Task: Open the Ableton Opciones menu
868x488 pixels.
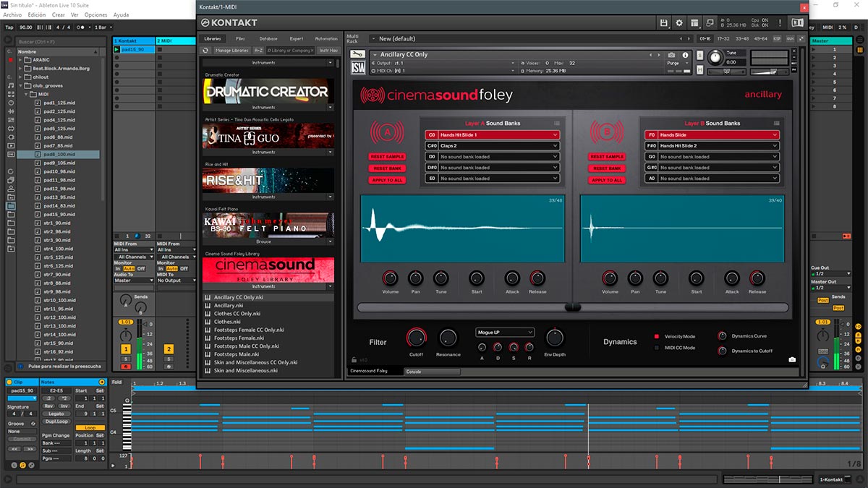Action: tap(95, 14)
